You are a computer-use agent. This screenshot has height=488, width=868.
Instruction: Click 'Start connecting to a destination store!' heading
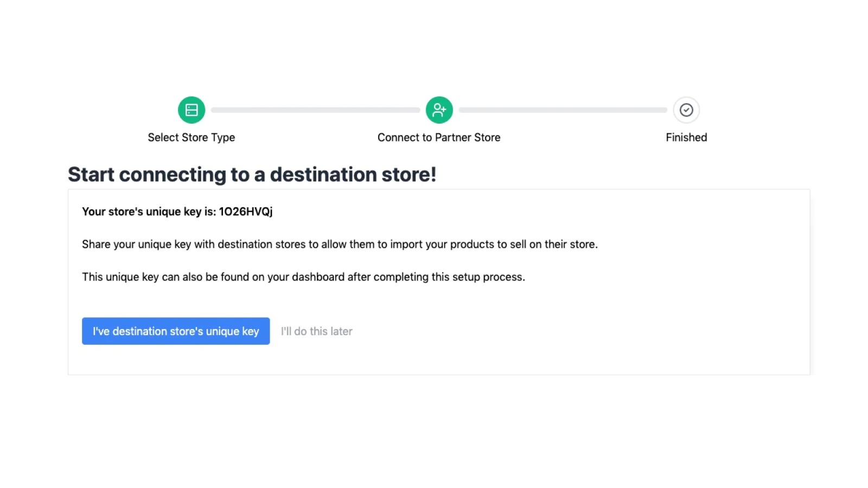pos(252,175)
